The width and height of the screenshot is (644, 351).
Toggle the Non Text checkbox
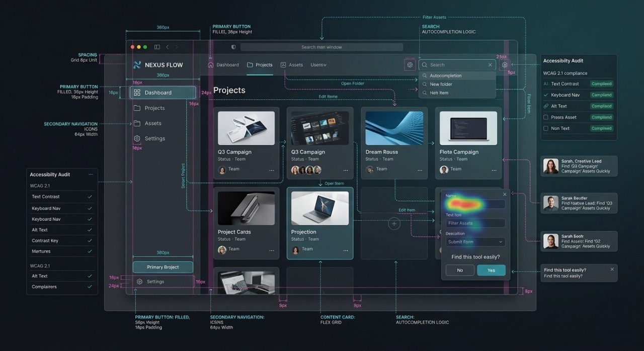pos(546,128)
